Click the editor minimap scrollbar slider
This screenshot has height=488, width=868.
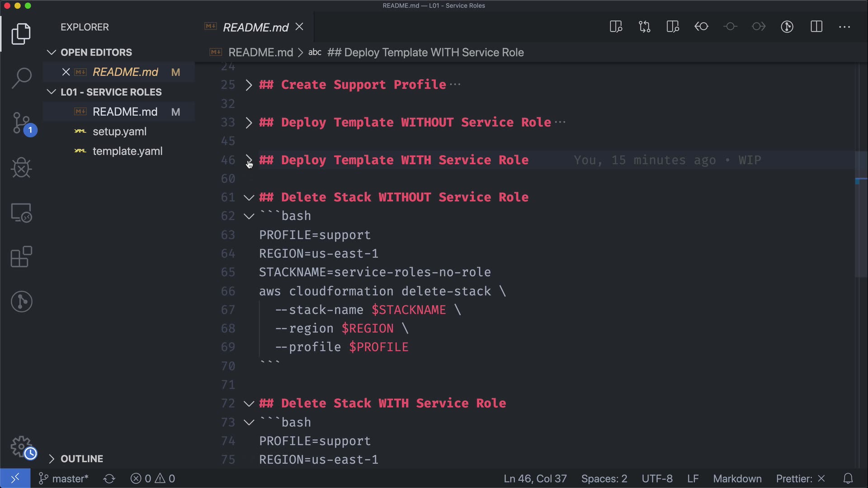pos(861,215)
